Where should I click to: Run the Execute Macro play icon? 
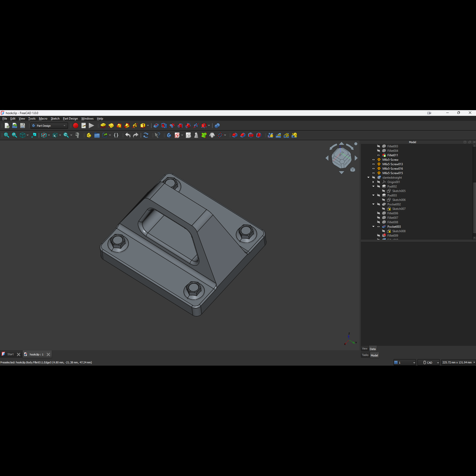[92, 126]
